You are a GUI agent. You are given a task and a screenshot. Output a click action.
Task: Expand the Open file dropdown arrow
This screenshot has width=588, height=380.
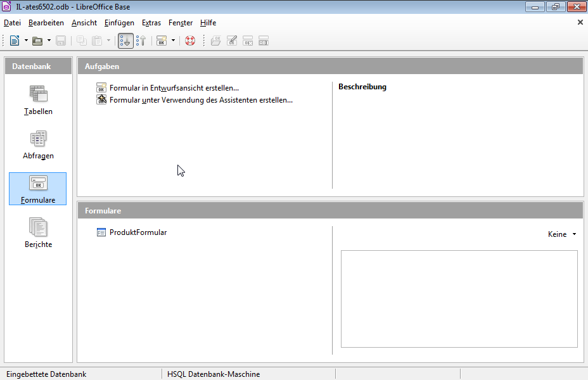pyautogui.click(x=49, y=41)
